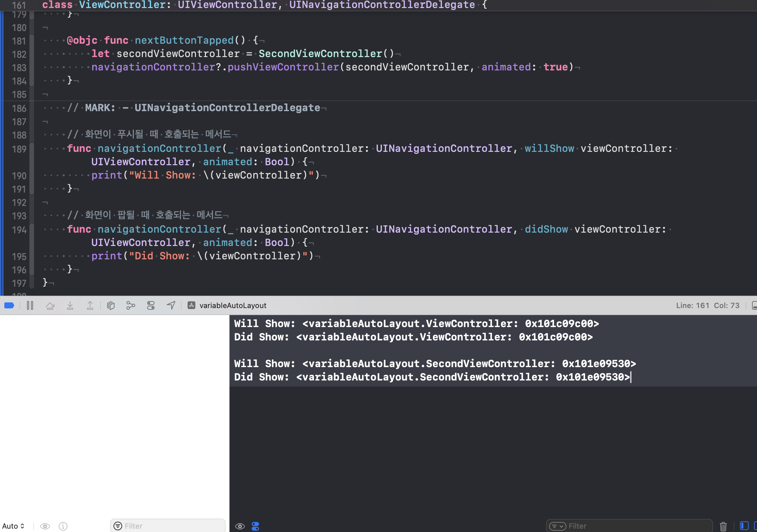Click line number 189 in the gutter
The width and height of the screenshot is (757, 532).
(x=19, y=149)
